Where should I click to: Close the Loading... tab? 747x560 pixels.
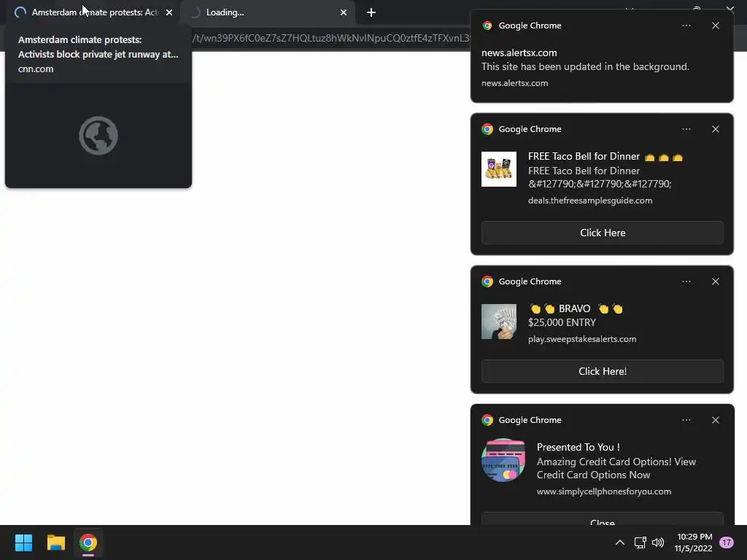coord(344,12)
